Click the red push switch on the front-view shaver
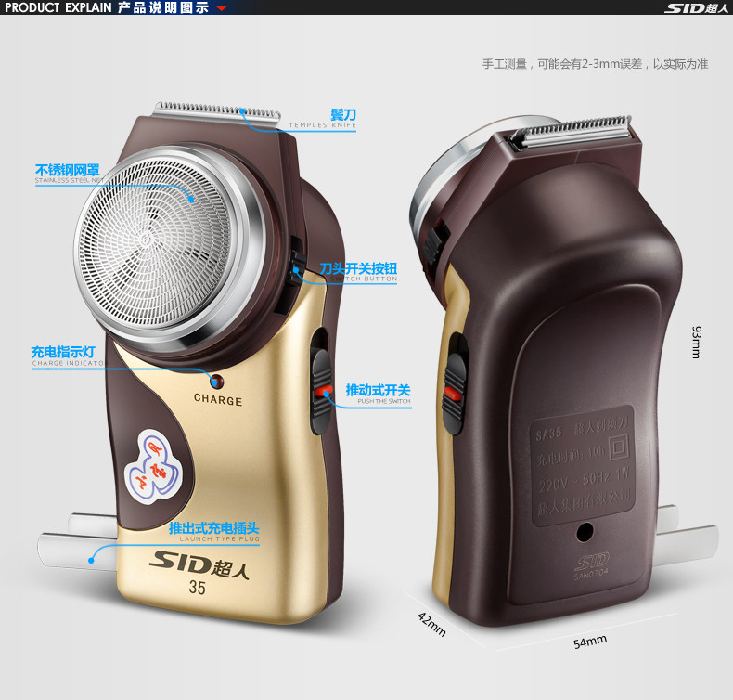Screen dimensions: 733x700 322,390
